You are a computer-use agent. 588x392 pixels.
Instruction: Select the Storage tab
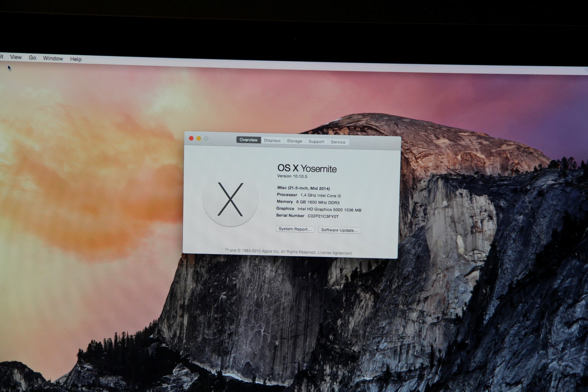click(x=294, y=141)
